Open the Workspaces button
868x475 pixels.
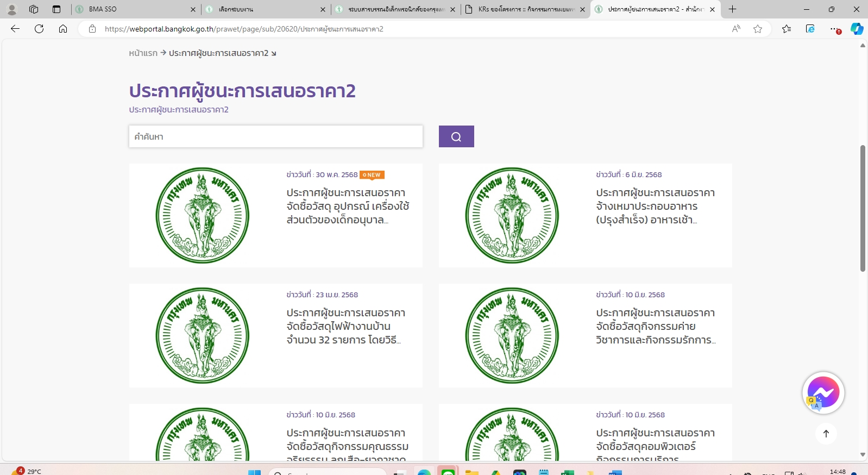pos(34,9)
